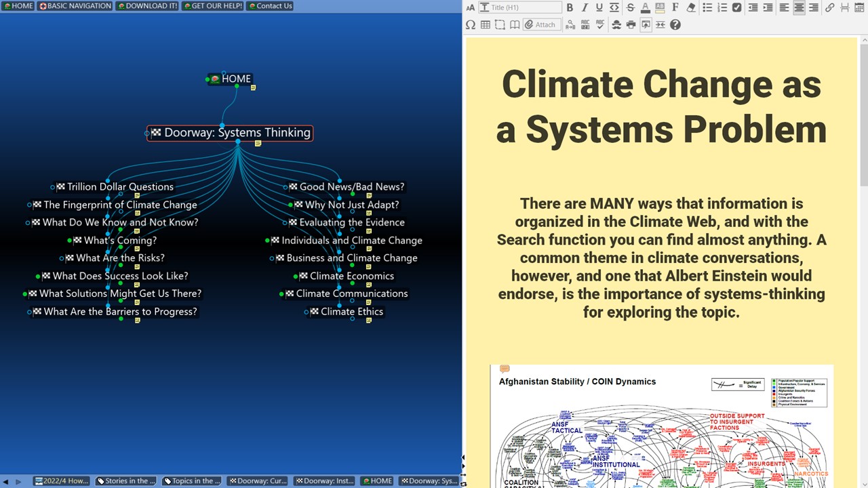Viewport: 868px width, 488px height.
Task: Decrease indent of the paragraph
Action: [753, 7]
